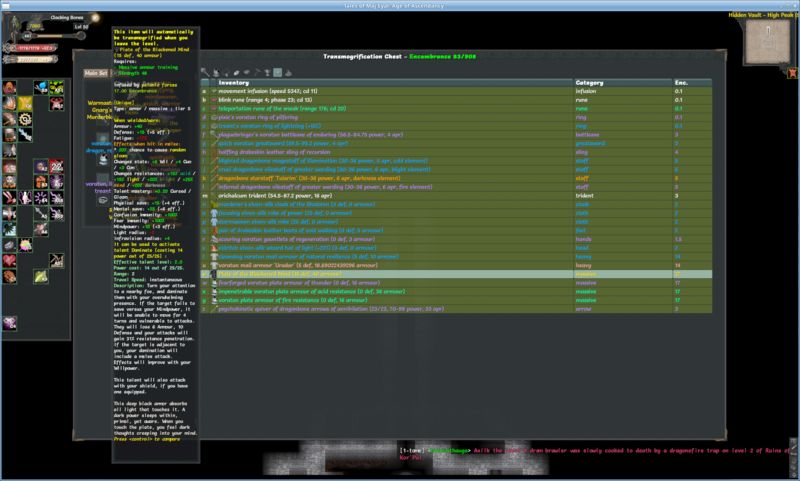Click the red crab-like talent icon
The height and width of the screenshot is (481, 800).
(x=57, y=103)
